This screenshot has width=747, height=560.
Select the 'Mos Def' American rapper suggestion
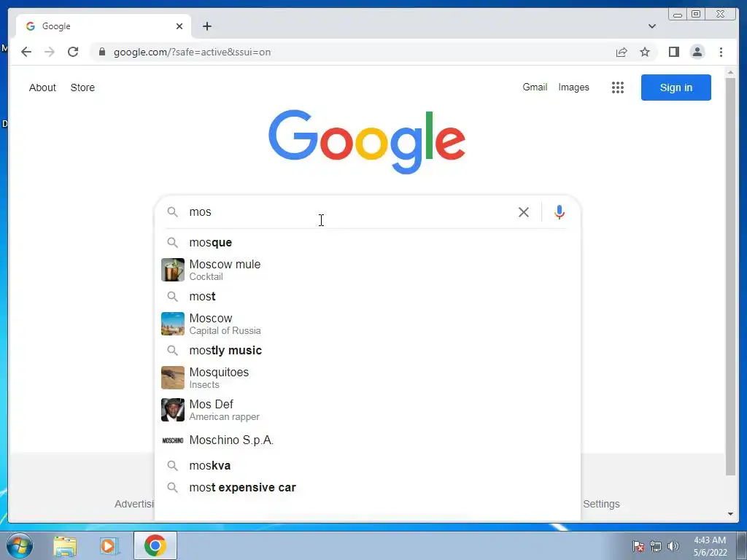(x=368, y=410)
